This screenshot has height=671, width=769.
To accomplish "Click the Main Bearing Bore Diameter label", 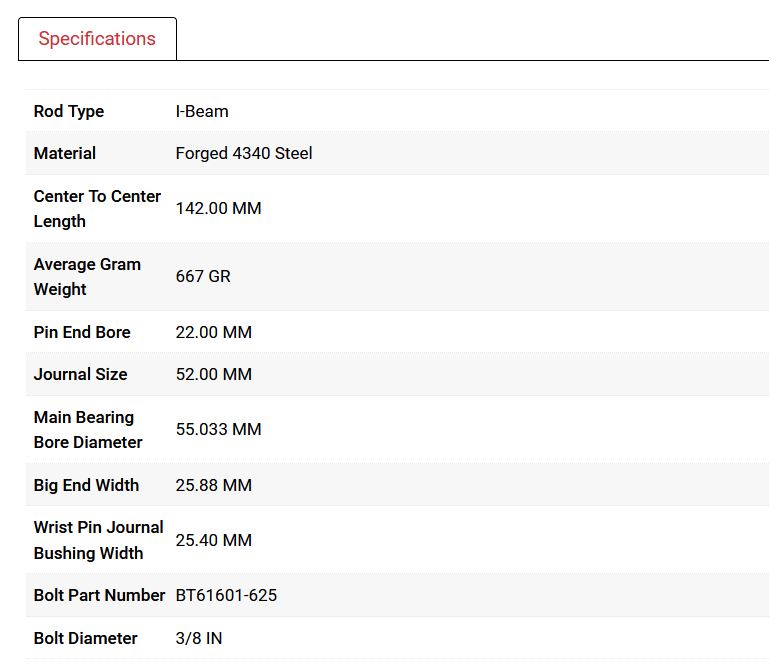I will point(88,429).
